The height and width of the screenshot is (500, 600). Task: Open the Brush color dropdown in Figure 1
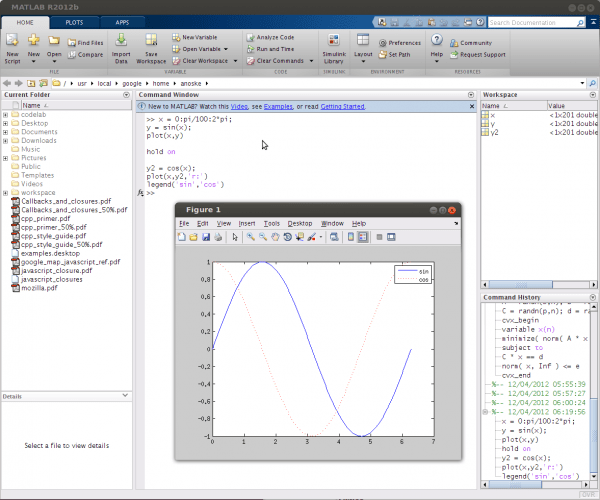(321, 237)
